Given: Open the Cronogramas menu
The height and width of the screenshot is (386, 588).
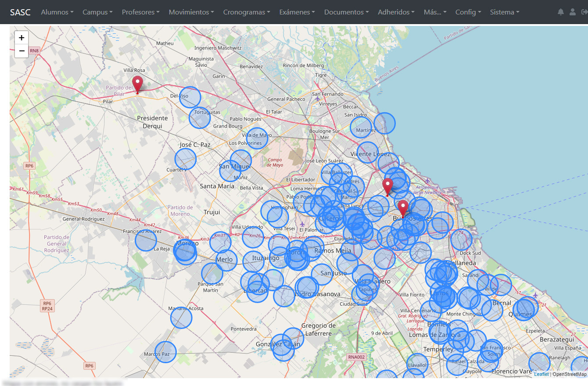Looking at the screenshot, I should (247, 12).
